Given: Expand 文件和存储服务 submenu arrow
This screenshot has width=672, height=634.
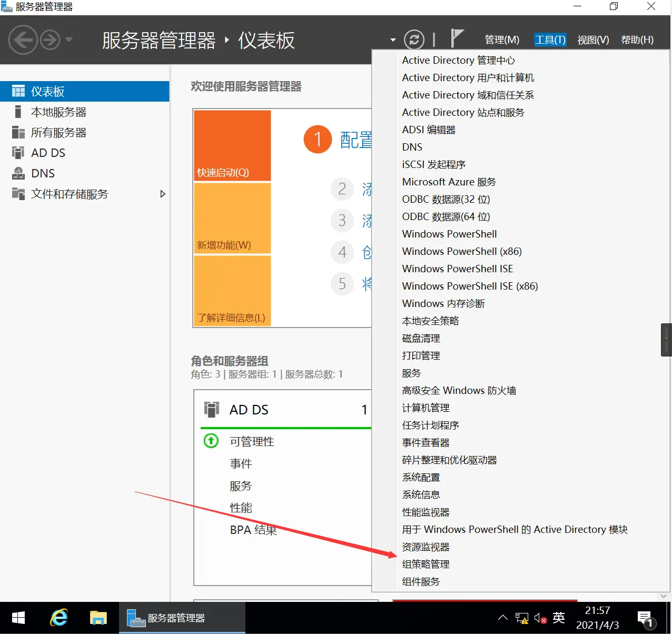Looking at the screenshot, I should 163,194.
